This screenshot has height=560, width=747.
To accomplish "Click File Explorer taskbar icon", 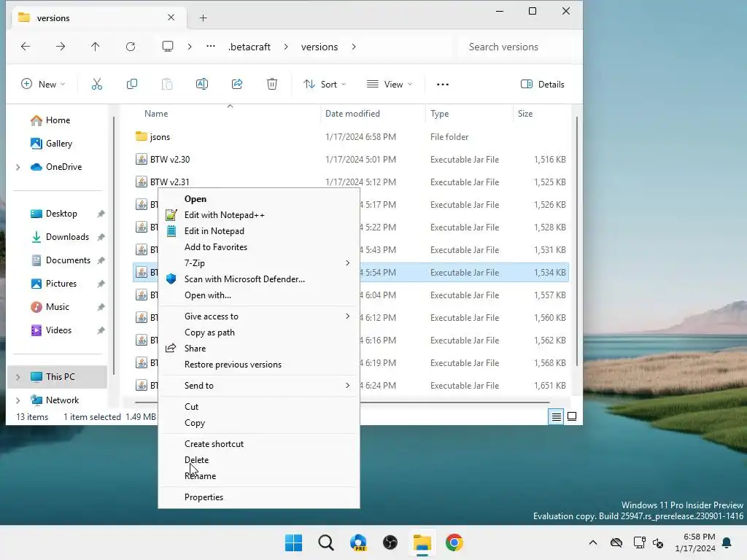I will coord(422,542).
